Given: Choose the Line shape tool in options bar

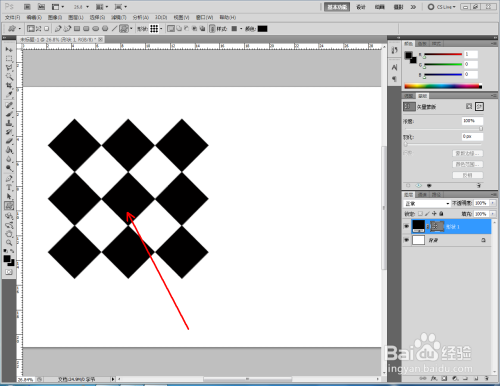Looking at the screenshot, I should click(114, 29).
